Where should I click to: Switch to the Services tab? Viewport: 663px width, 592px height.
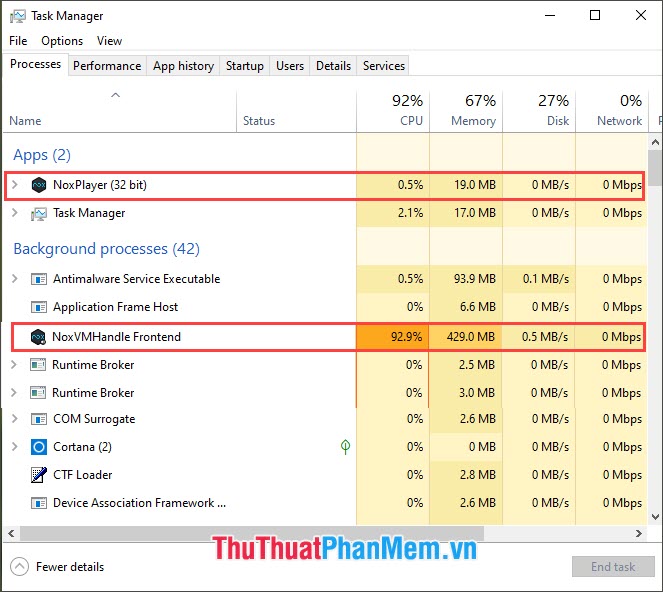[x=384, y=66]
